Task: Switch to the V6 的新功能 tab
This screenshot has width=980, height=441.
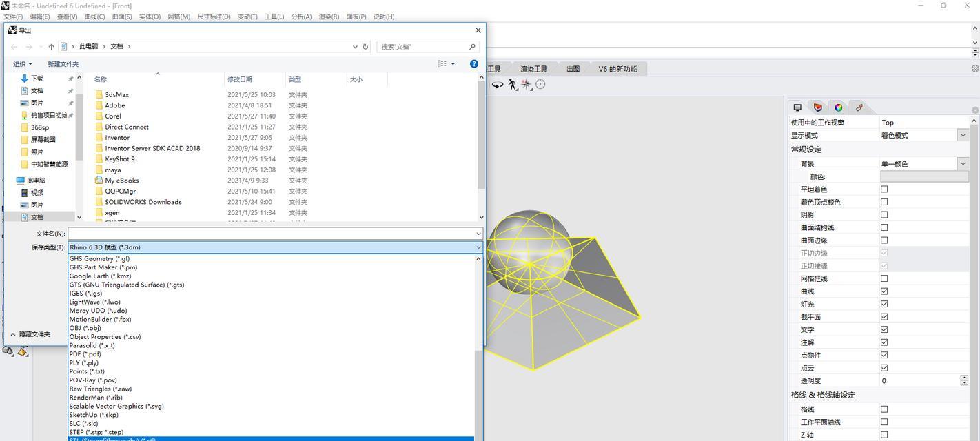Action: tap(617, 69)
